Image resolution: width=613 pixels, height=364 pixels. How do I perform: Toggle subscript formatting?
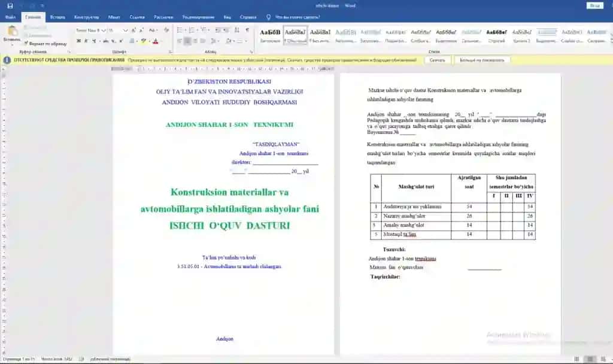113,41
